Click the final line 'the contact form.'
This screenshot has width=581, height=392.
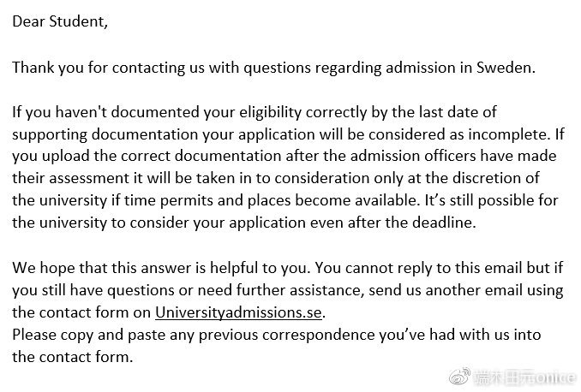tap(72, 357)
